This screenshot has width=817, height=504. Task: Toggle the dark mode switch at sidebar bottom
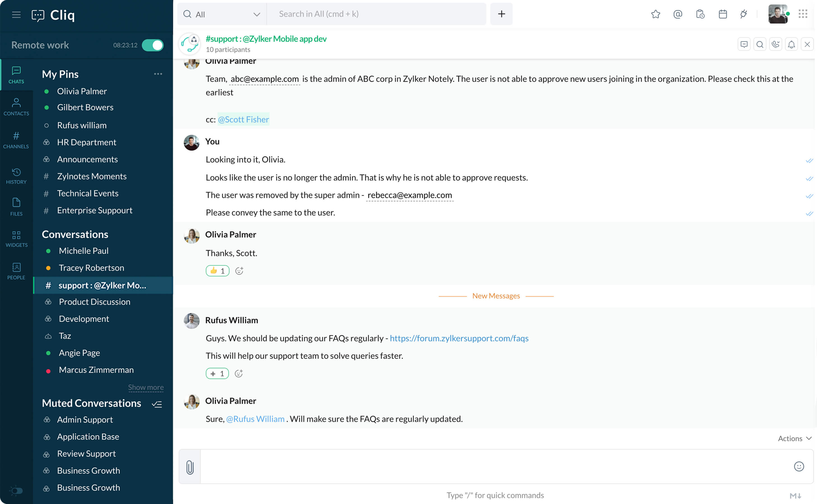pyautogui.click(x=16, y=491)
